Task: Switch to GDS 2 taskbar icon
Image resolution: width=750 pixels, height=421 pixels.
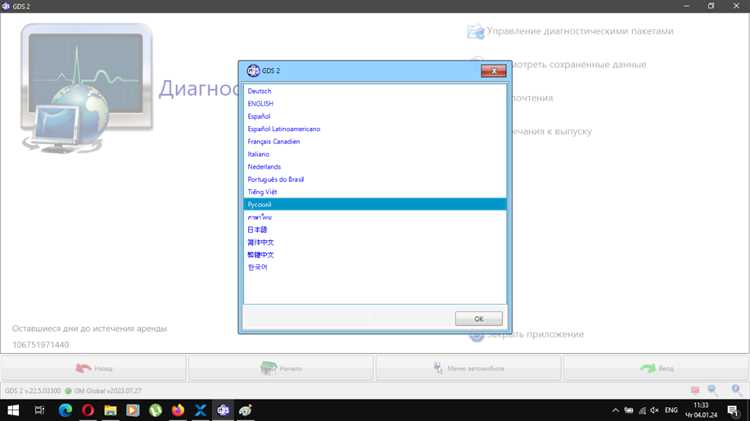Action: click(x=223, y=410)
